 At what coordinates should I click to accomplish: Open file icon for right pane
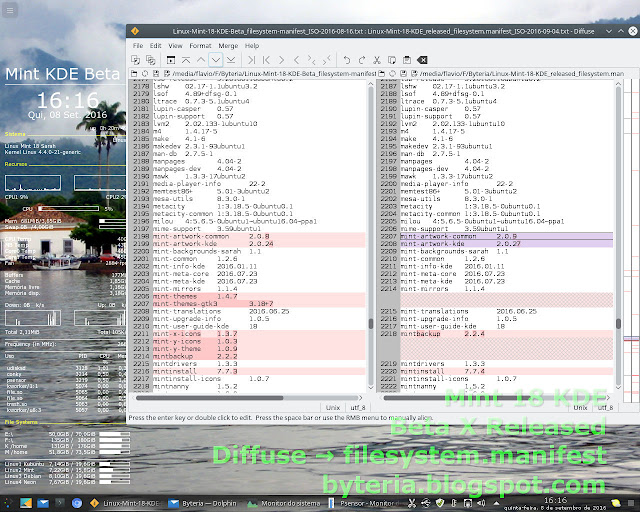pyautogui.click(x=382, y=73)
